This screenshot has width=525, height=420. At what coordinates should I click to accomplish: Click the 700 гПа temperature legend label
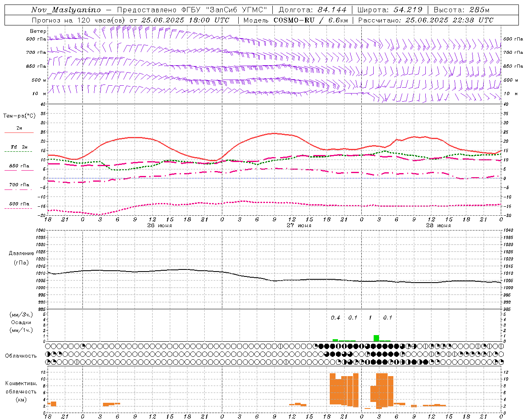coord(19,185)
